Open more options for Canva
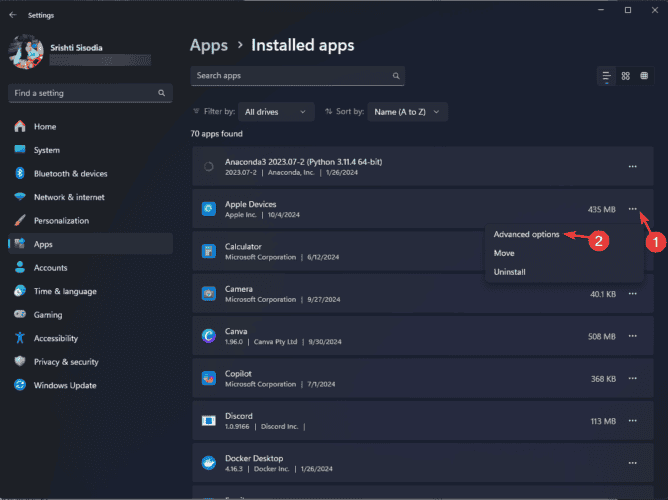 pos(633,336)
